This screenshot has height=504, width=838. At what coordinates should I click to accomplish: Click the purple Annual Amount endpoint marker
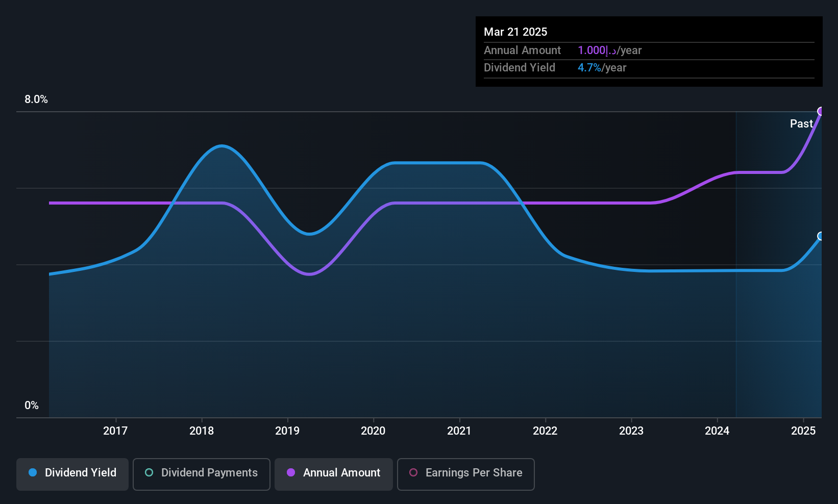click(x=821, y=111)
